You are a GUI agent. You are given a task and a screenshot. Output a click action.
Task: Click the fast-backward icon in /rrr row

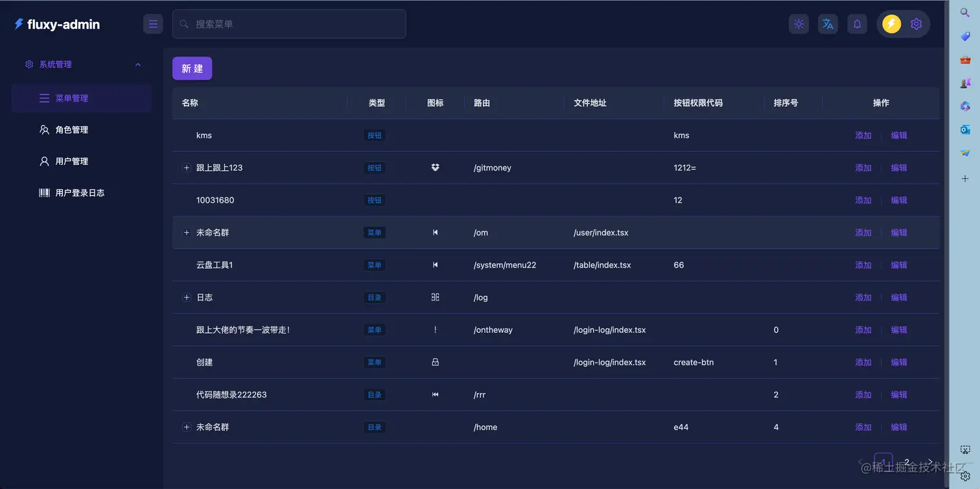tap(435, 394)
